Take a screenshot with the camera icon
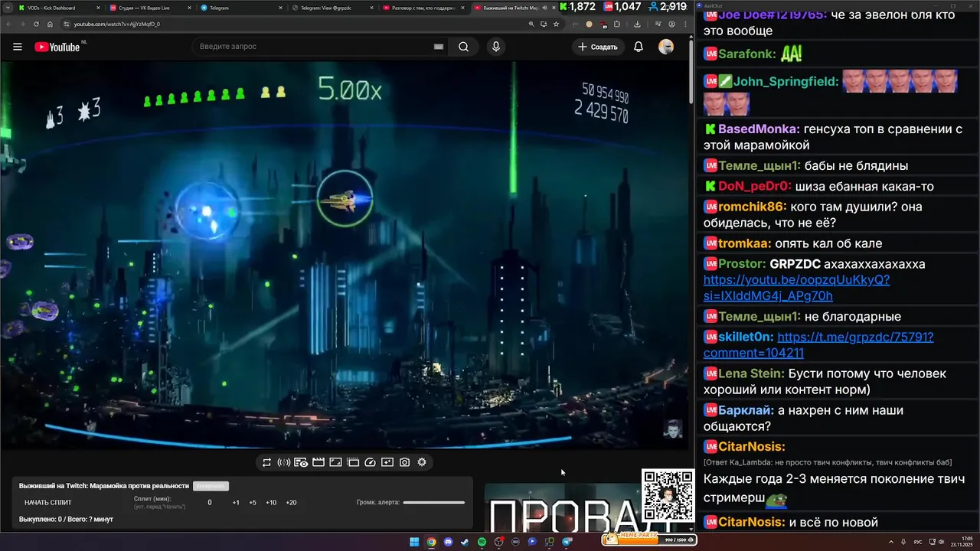This screenshot has height=551, width=980. 404,462
